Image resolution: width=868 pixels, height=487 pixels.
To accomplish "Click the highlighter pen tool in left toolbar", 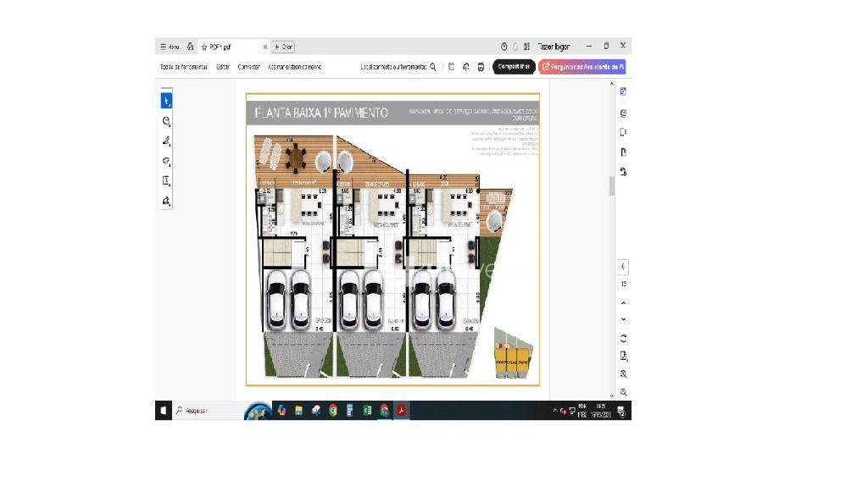I will point(166,141).
